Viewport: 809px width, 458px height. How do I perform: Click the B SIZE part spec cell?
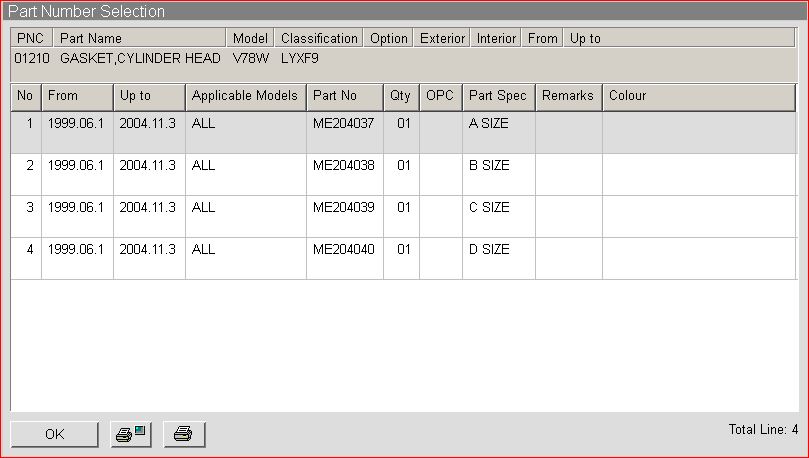coord(489,166)
